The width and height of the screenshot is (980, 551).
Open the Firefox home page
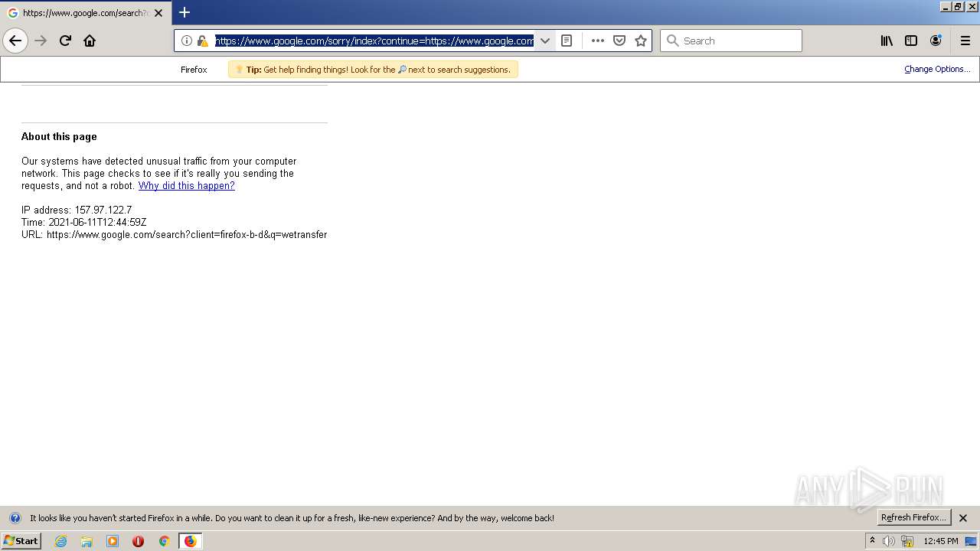(x=90, y=41)
